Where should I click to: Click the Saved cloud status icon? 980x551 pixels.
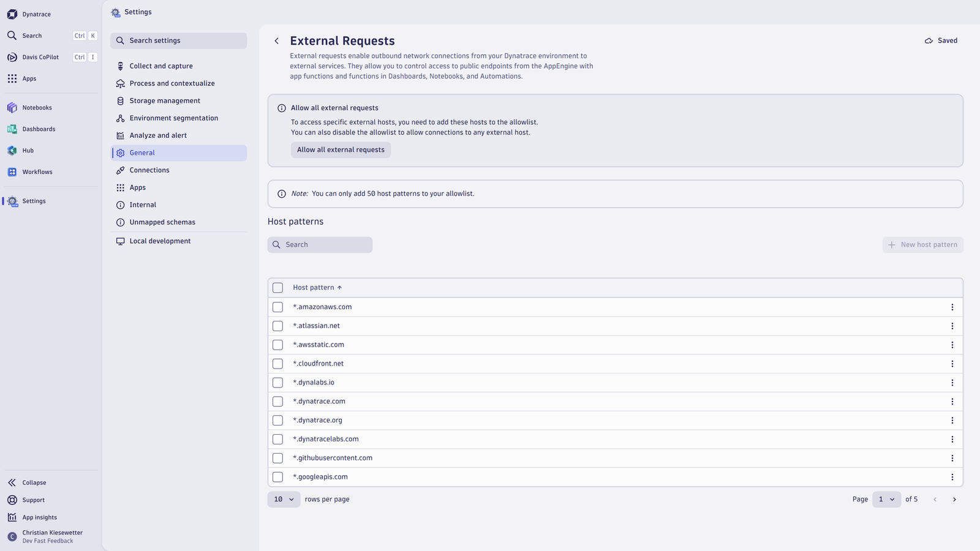point(929,41)
